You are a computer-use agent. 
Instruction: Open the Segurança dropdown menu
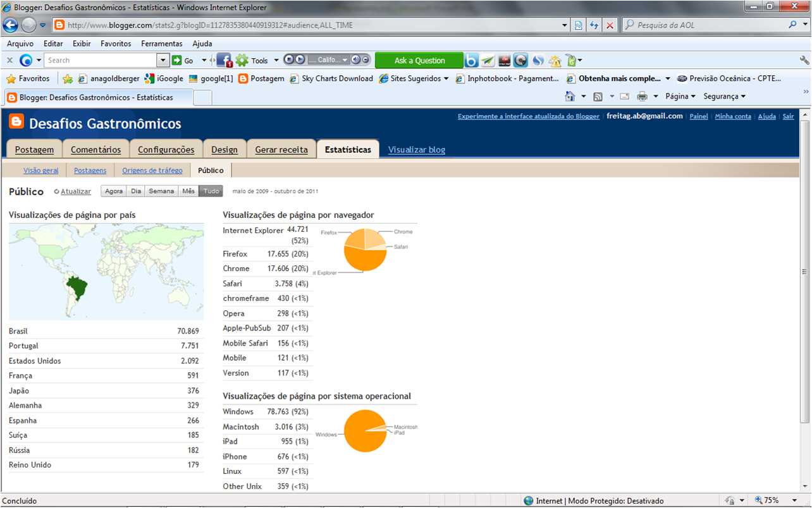[725, 97]
